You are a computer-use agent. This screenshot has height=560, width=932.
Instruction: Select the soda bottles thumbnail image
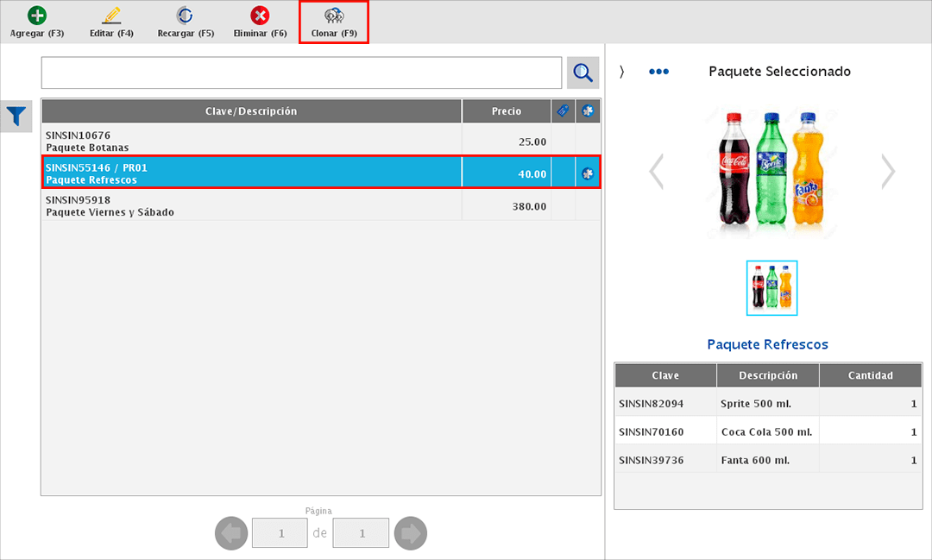pos(771,287)
